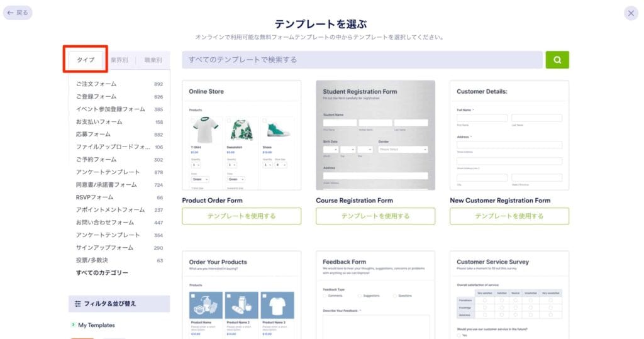This screenshot has height=339, width=644.
Task: Open the Feedback Form template preview
Action: (x=375, y=295)
